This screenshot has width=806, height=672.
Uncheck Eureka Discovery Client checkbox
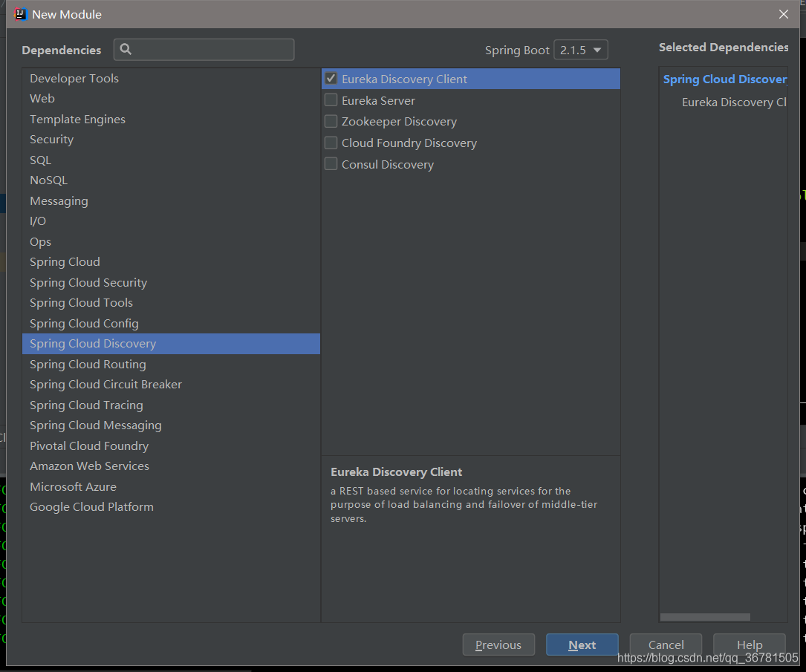pyautogui.click(x=331, y=79)
